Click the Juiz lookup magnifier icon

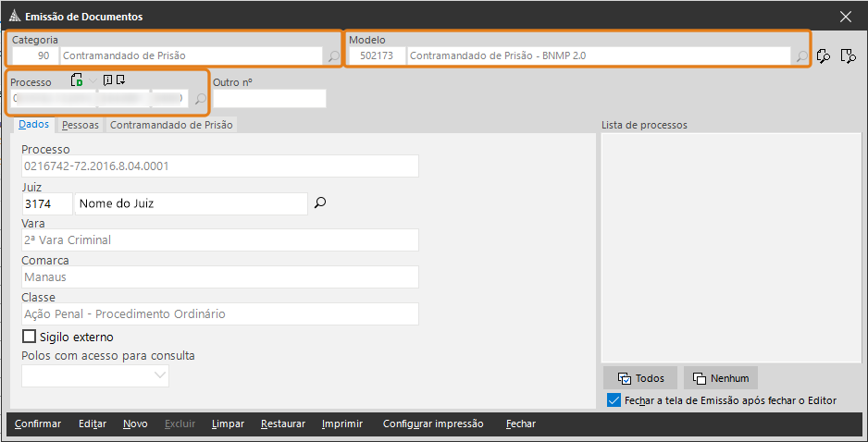point(320,203)
